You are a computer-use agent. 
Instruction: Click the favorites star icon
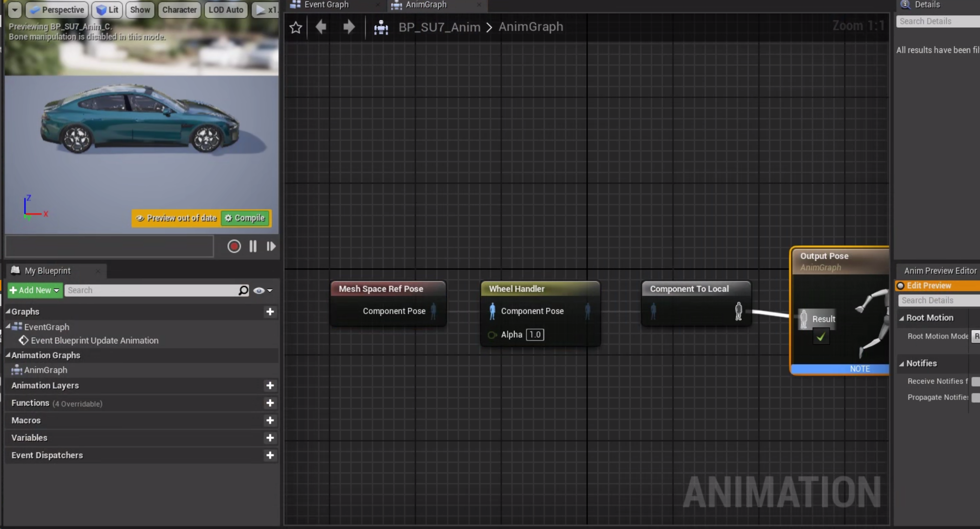click(x=296, y=27)
